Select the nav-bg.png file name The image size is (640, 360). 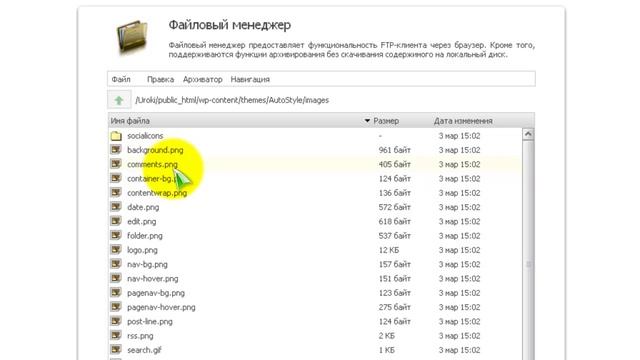(147, 264)
